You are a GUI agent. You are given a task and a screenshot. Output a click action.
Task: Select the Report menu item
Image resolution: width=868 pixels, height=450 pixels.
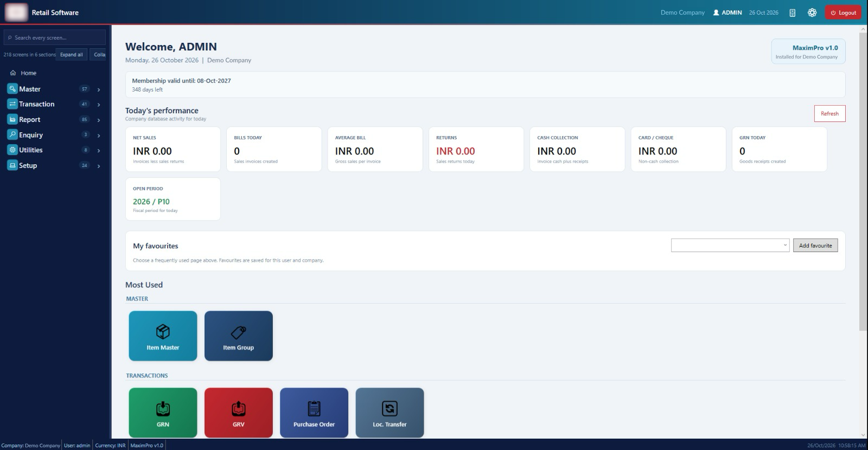click(54, 119)
